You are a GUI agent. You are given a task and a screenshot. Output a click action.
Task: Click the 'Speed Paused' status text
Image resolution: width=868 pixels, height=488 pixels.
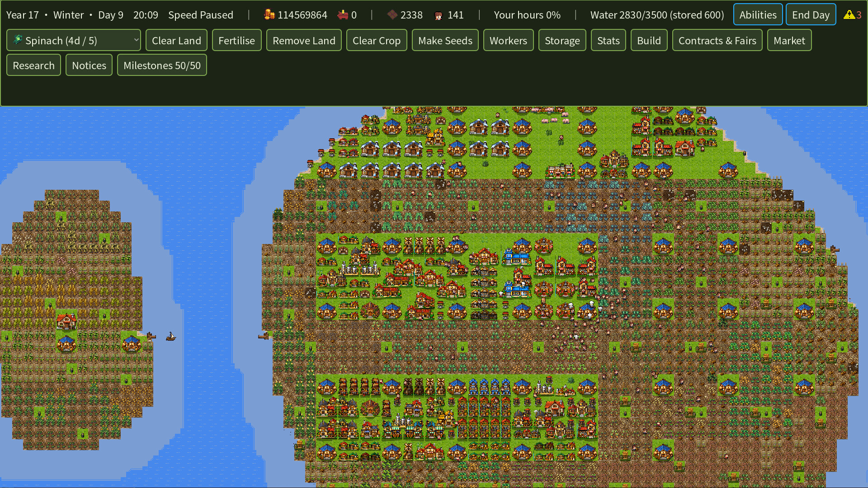point(201,15)
